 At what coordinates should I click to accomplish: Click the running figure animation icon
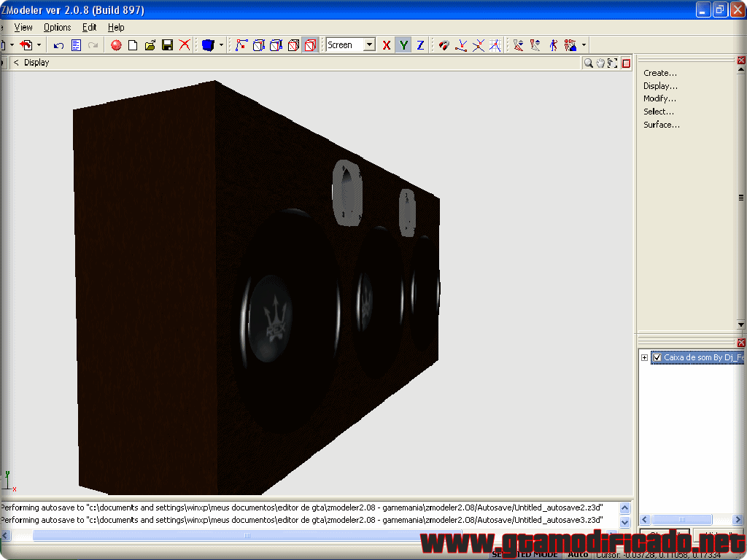[553, 45]
